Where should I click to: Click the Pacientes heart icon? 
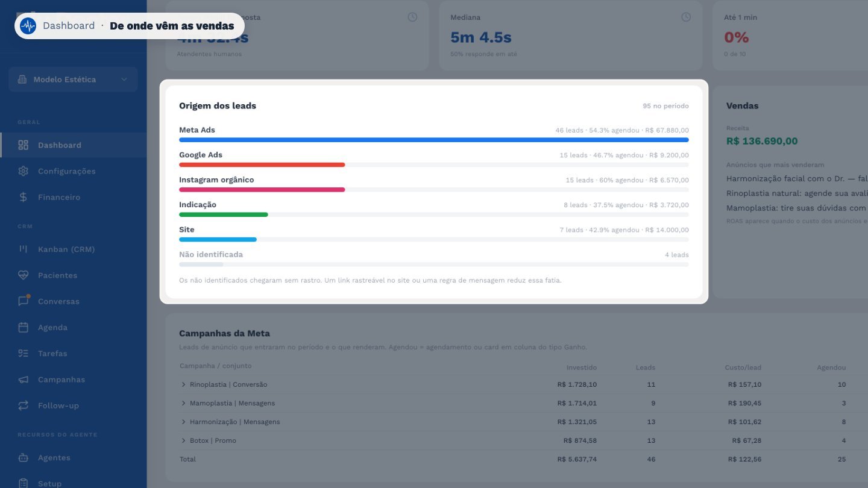click(24, 275)
